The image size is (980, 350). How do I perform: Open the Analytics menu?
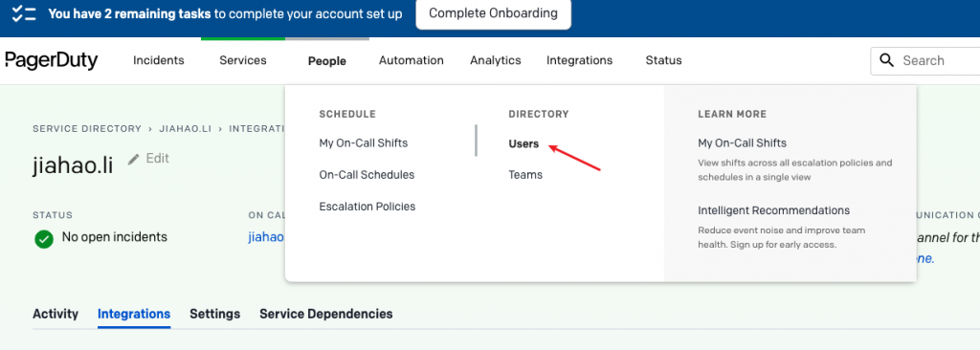(x=496, y=60)
